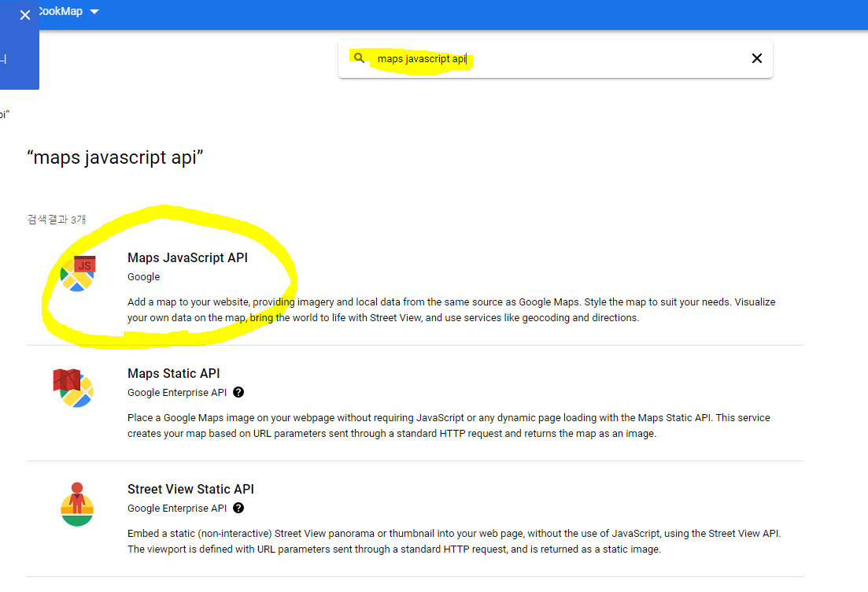Click the search field containing maps javascript api
This screenshot has width=868, height=592.
click(x=556, y=59)
